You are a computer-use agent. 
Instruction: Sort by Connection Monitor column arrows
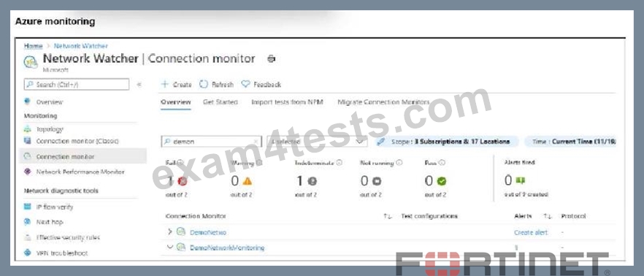click(x=388, y=216)
